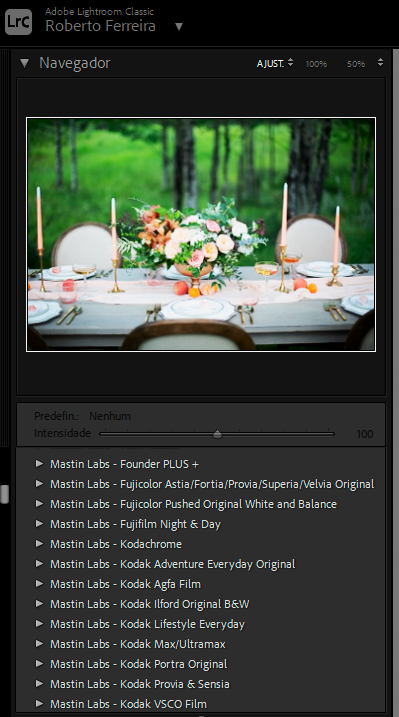Viewport: 399px width, 717px height.
Task: Expand Kodak Portra Original group
Action: pos(39,664)
